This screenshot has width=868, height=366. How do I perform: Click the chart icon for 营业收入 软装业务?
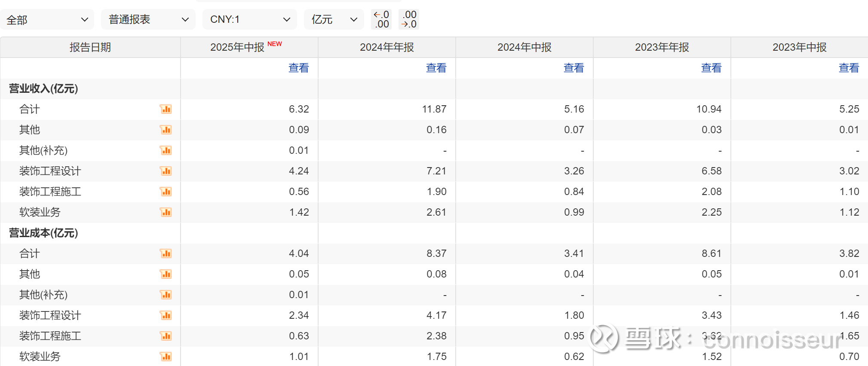pos(166,212)
